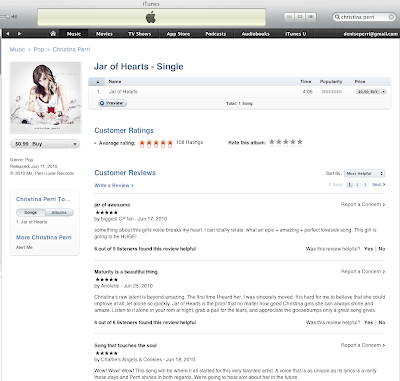The image size is (400, 381).
Task: Mute via the volume speaker icon
Action: (x=14, y=16)
